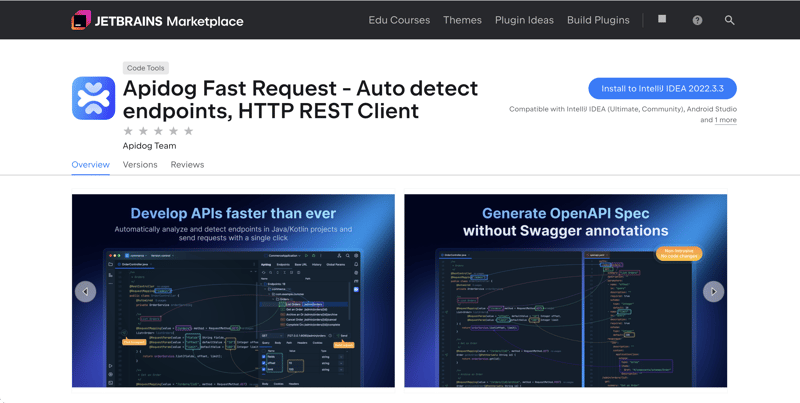Viewport: 800px width, 403px height.
Task: Click the Apidog plugin logo icon
Action: pyautogui.click(x=93, y=98)
